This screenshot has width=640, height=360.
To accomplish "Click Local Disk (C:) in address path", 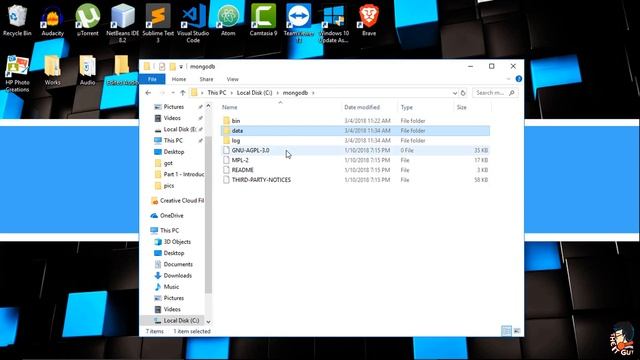I will pos(254,93).
